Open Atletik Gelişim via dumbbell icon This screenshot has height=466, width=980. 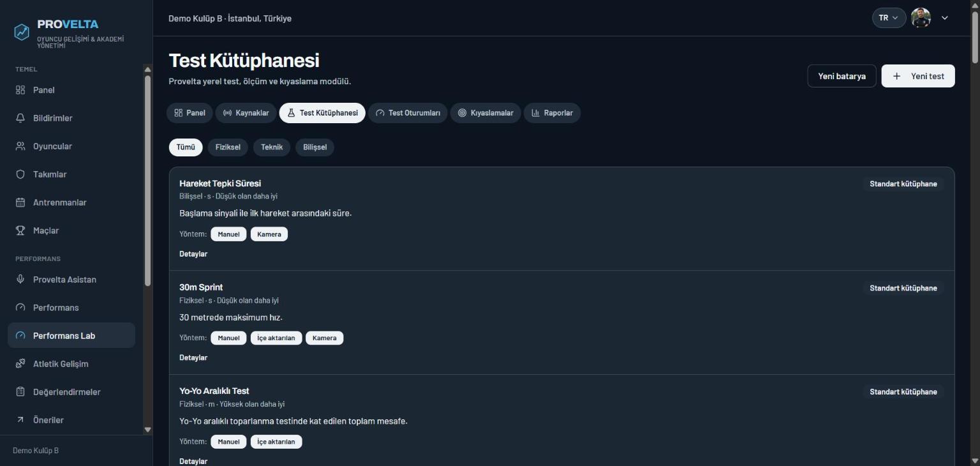pos(20,364)
